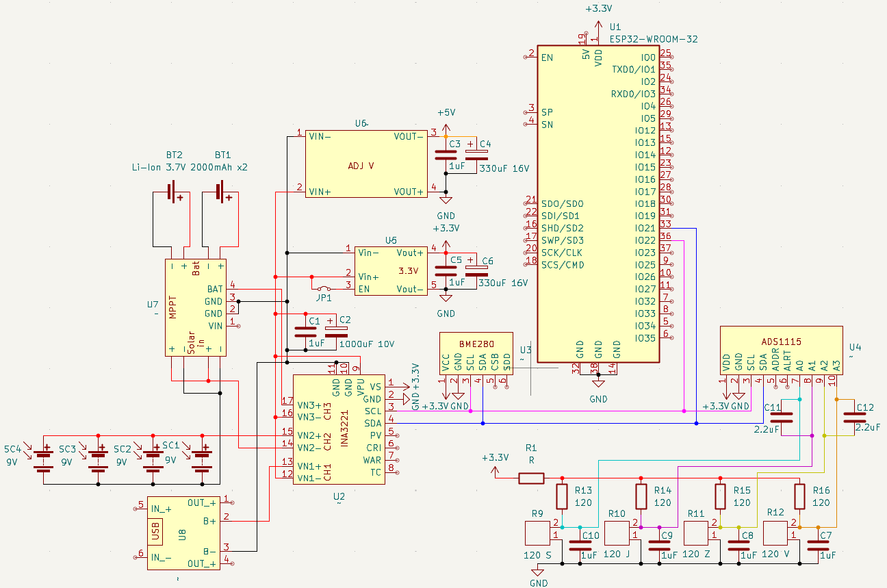This screenshot has width=887, height=588.
Task: Select the MPPT module U7
Action: pyautogui.click(x=195, y=307)
